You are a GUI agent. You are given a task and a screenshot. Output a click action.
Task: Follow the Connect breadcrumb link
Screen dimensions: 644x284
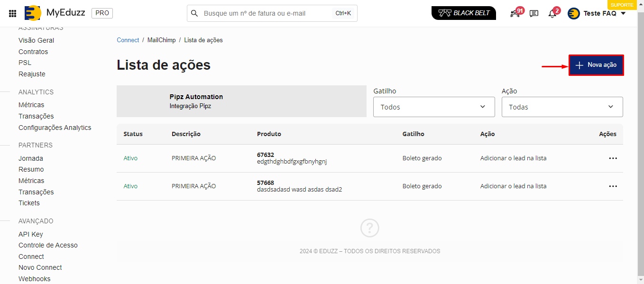pyautogui.click(x=128, y=40)
